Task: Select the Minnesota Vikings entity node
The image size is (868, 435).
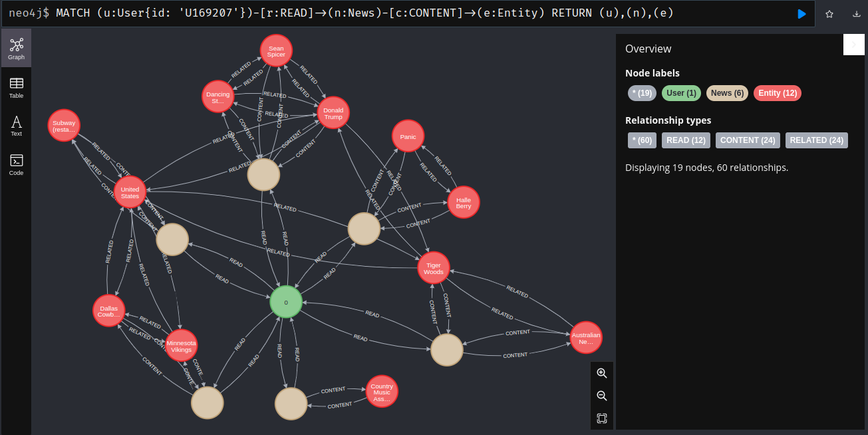Action: (x=181, y=346)
